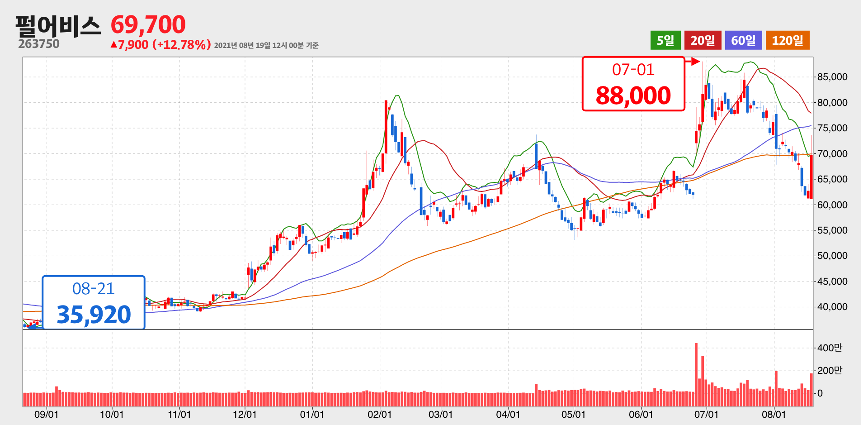
Task: Toggle the 60일 moving average legend
Action: point(743,40)
